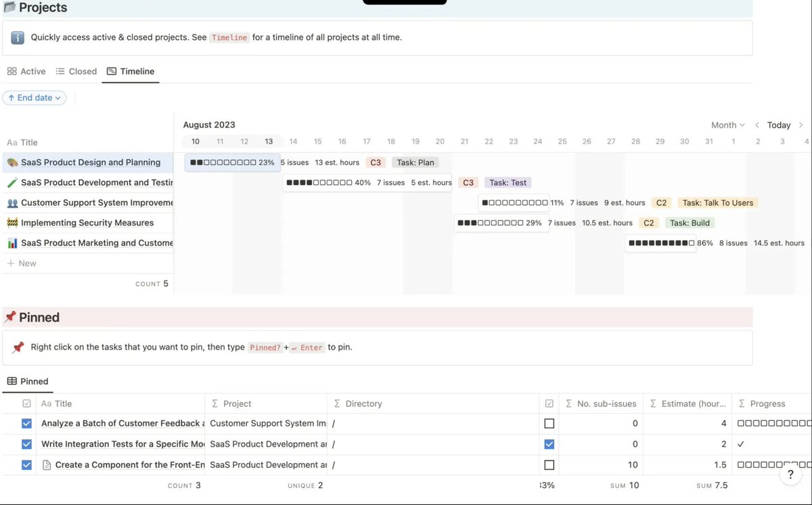The height and width of the screenshot is (505, 812).
Task: Switch to the Active tab
Action: click(x=26, y=71)
